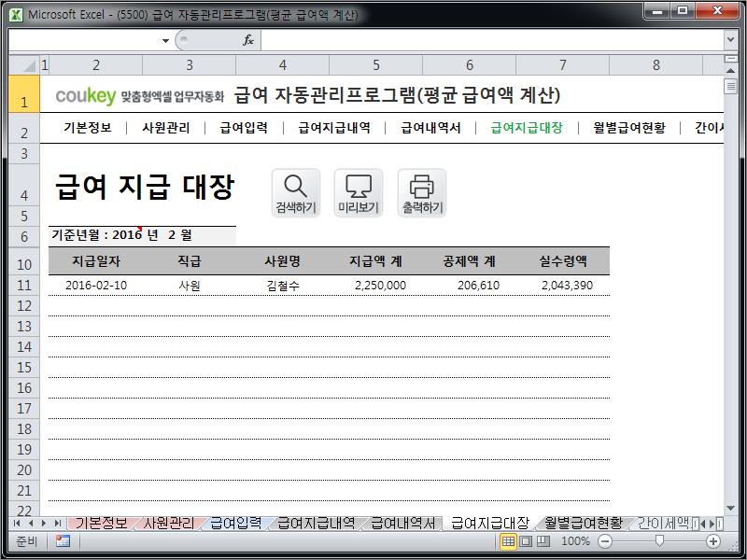The image size is (747, 560).
Task: Click the 출력하기 printer button
Action: click(422, 193)
